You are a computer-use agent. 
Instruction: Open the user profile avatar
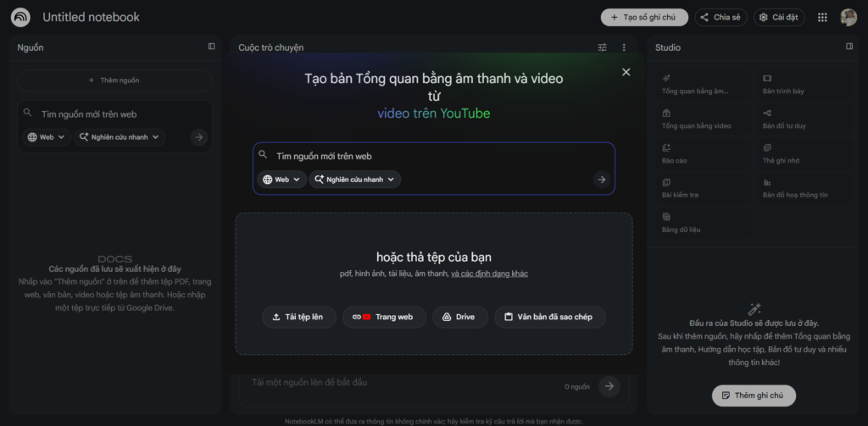848,17
